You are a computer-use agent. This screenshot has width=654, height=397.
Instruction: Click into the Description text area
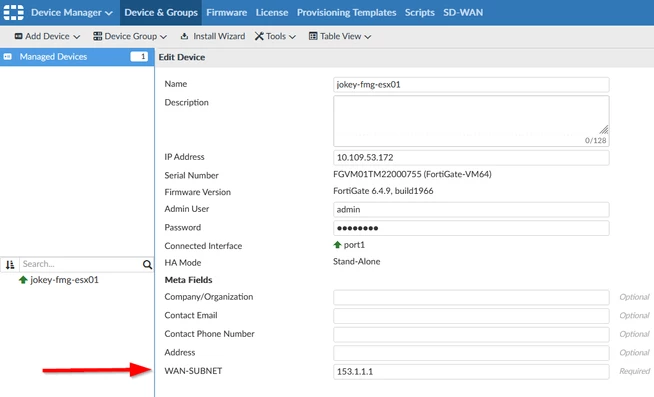click(471, 121)
